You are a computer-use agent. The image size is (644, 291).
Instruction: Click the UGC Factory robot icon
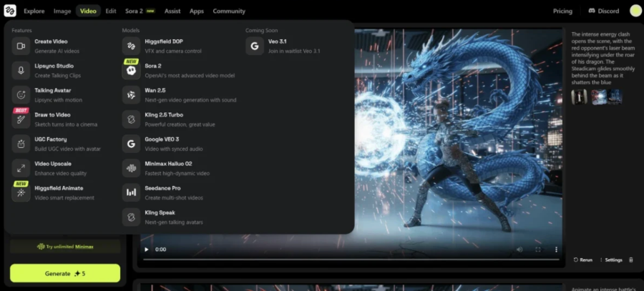[x=21, y=144]
